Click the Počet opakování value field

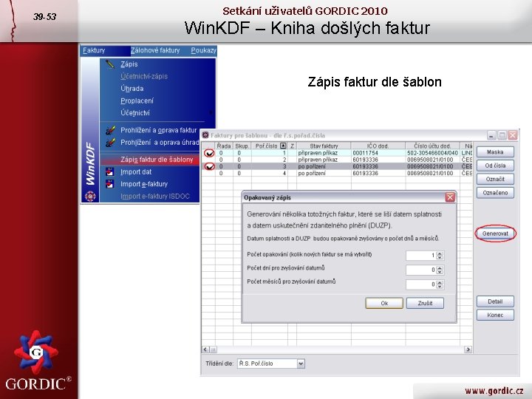tap(420, 255)
